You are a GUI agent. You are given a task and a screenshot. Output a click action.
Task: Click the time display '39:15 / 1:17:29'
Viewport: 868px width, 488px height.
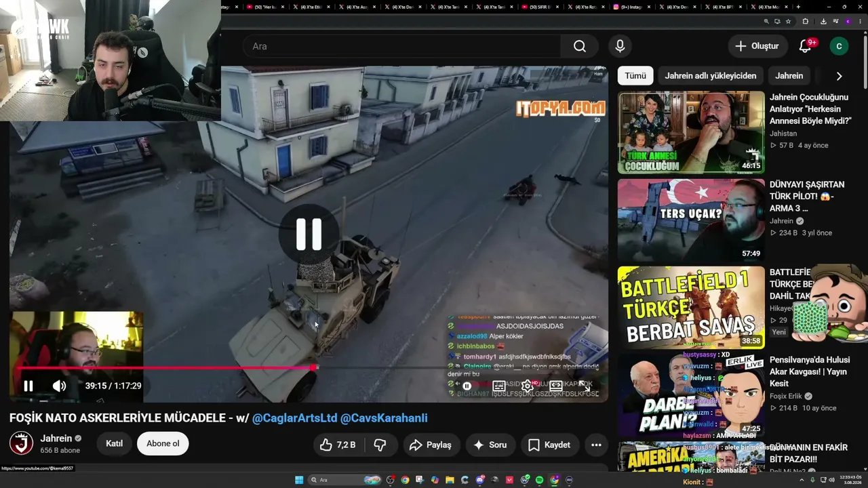tap(113, 386)
